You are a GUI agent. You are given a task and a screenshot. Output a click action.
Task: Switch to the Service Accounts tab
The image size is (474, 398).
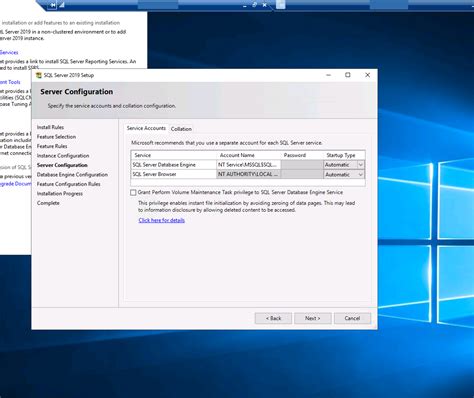click(146, 128)
